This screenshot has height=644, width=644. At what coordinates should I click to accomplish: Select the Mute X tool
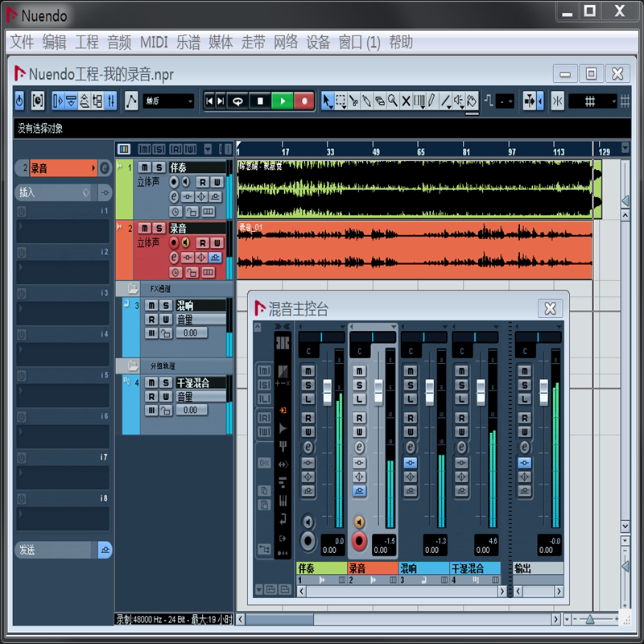tap(407, 101)
